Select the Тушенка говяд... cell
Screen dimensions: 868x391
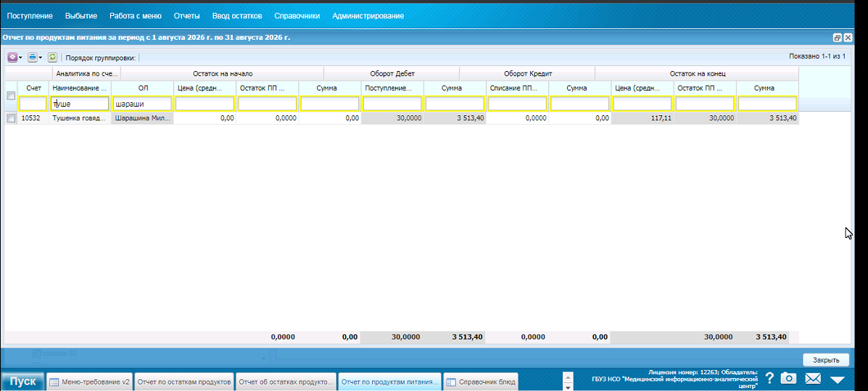point(80,118)
